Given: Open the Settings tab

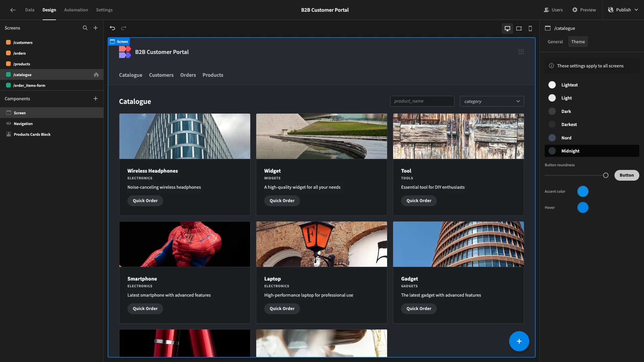Looking at the screenshot, I should pyautogui.click(x=104, y=10).
